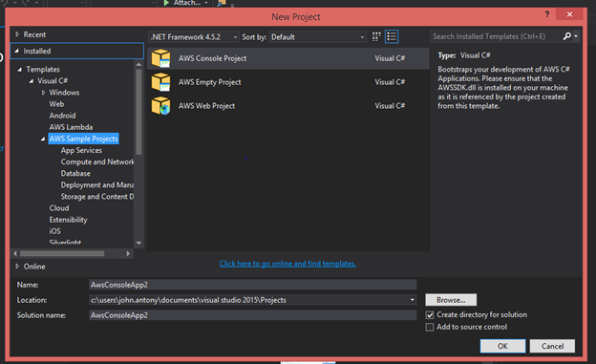Select the Extensibility category
Image resolution: width=596 pixels, height=364 pixels.
point(68,220)
